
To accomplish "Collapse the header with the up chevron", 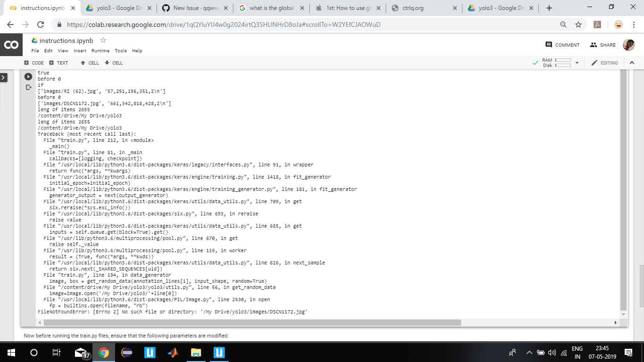I will click(632, 62).
